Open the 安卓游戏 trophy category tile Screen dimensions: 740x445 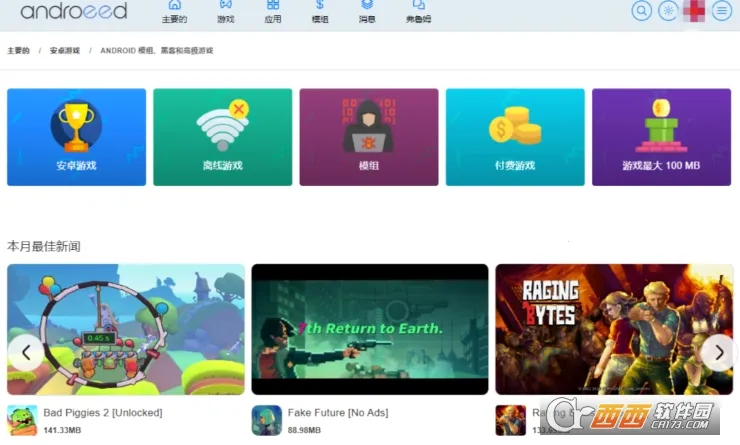coord(76,137)
